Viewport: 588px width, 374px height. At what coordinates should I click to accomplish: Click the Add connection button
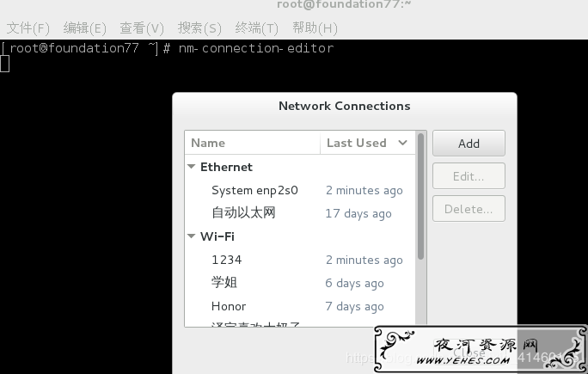pos(469,144)
